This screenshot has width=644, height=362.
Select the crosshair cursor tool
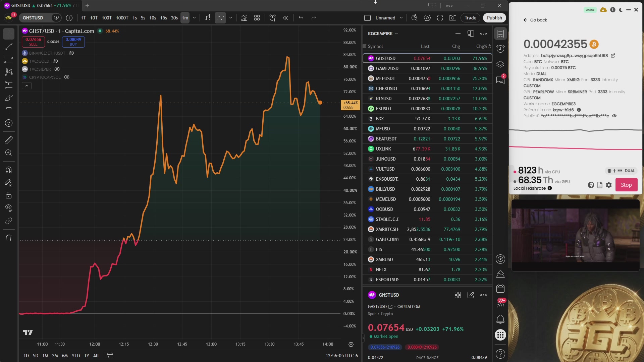pos(9,34)
